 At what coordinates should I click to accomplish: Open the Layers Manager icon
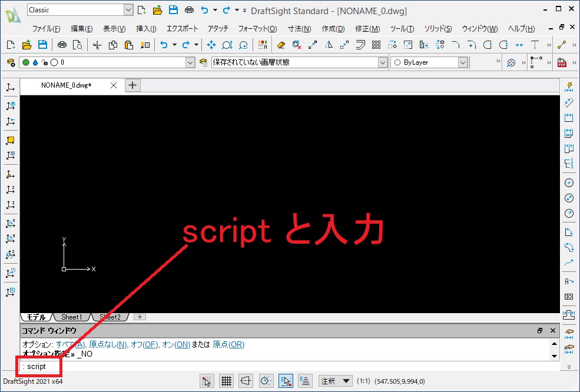[x=11, y=62]
